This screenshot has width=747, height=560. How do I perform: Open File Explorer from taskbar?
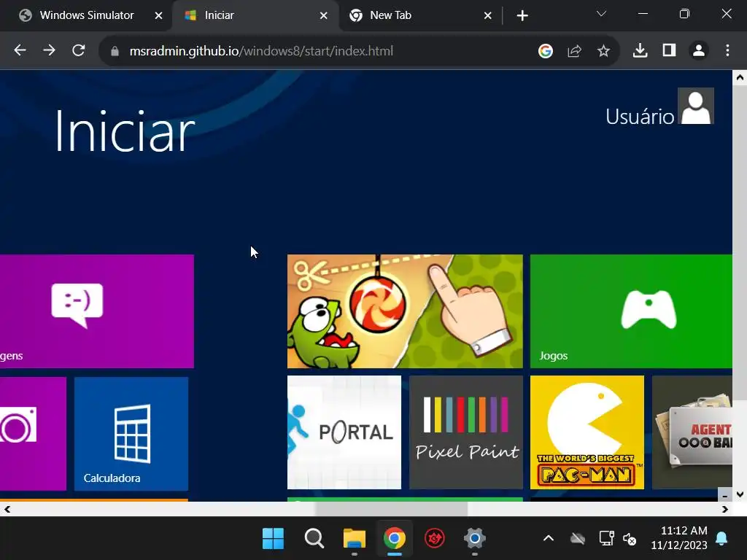click(x=355, y=539)
